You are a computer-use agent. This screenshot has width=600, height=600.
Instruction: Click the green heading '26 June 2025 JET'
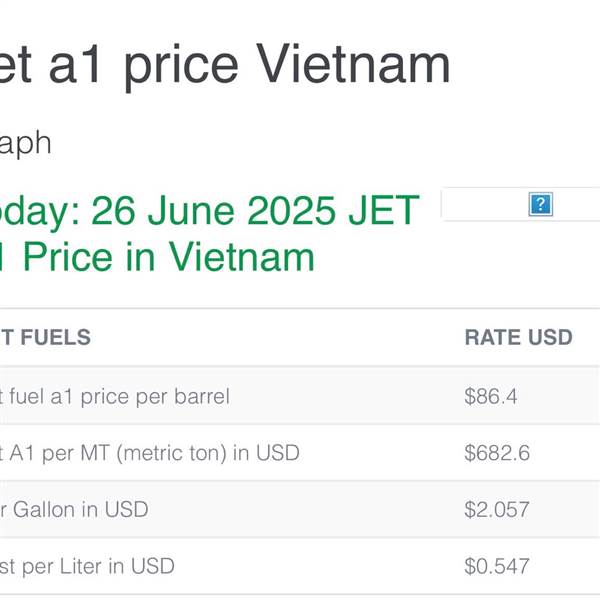tap(255, 211)
